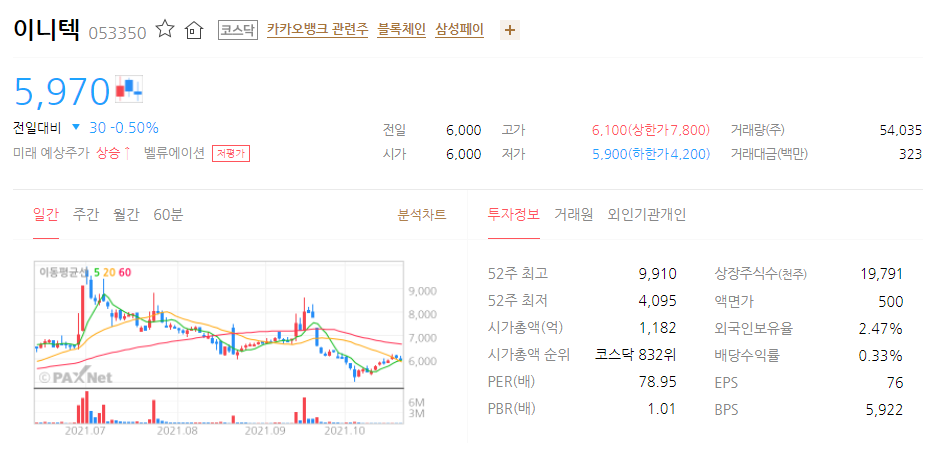Click the PER value 78.95
This screenshot has height=453, width=936.
point(657,382)
